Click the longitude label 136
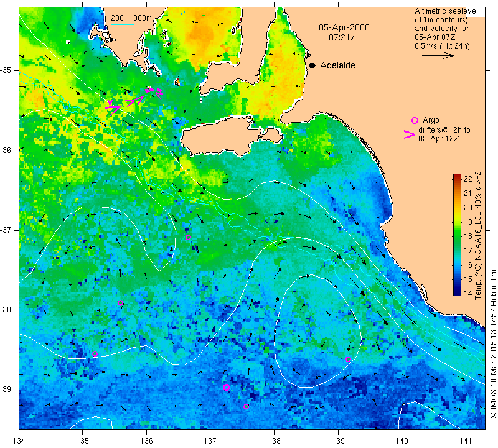This screenshot has height=448, width=498. (x=146, y=441)
